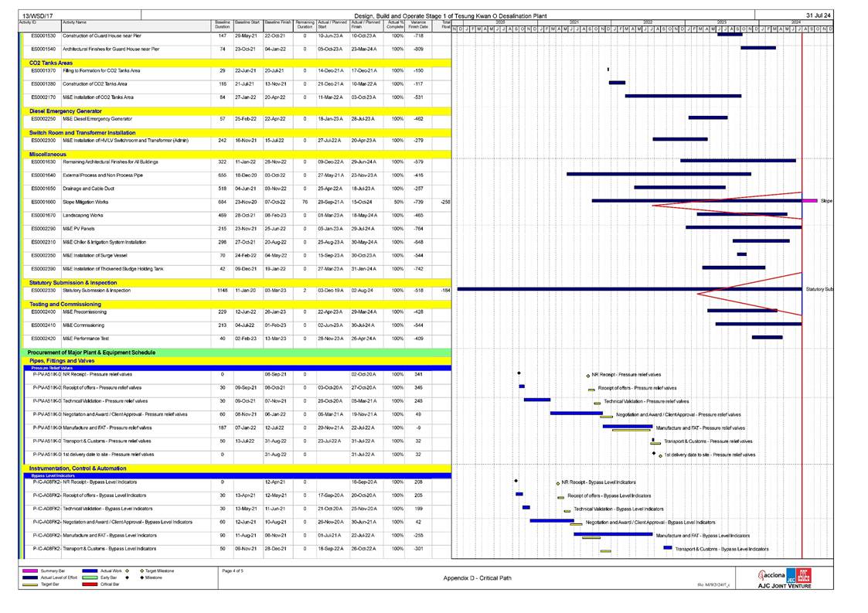Image resolution: width=868 pixels, height=613 pixels.
Task: Click the Instrumentation, Control & Automation header
Action: [77, 468]
